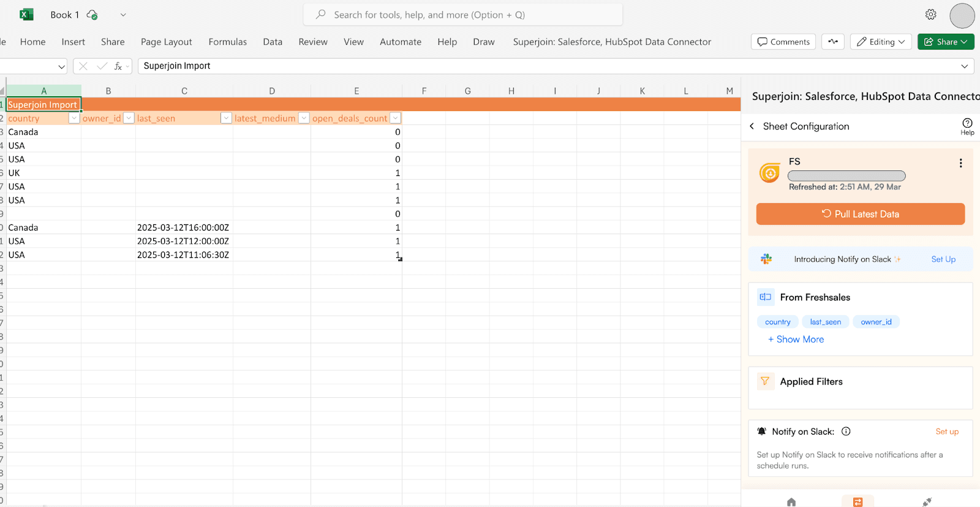Click the owner_id field chip
Viewport: 980px width, 507px height.
click(x=876, y=322)
